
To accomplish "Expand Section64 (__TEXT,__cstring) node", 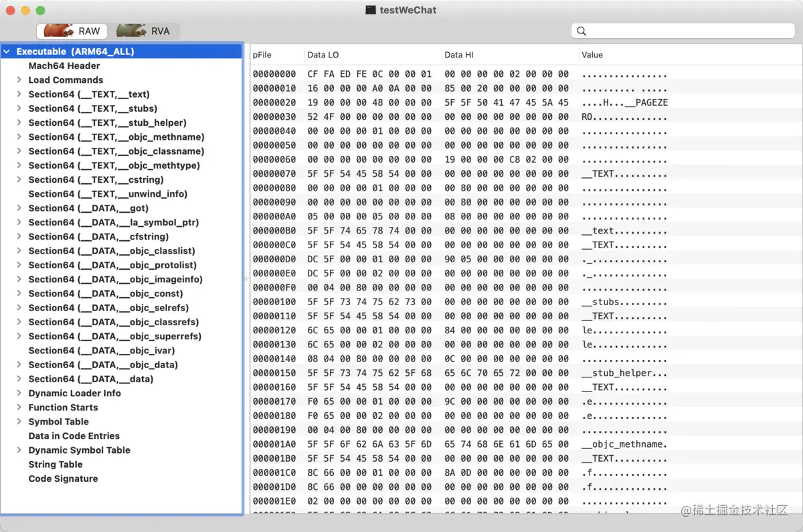I will tap(19, 179).
